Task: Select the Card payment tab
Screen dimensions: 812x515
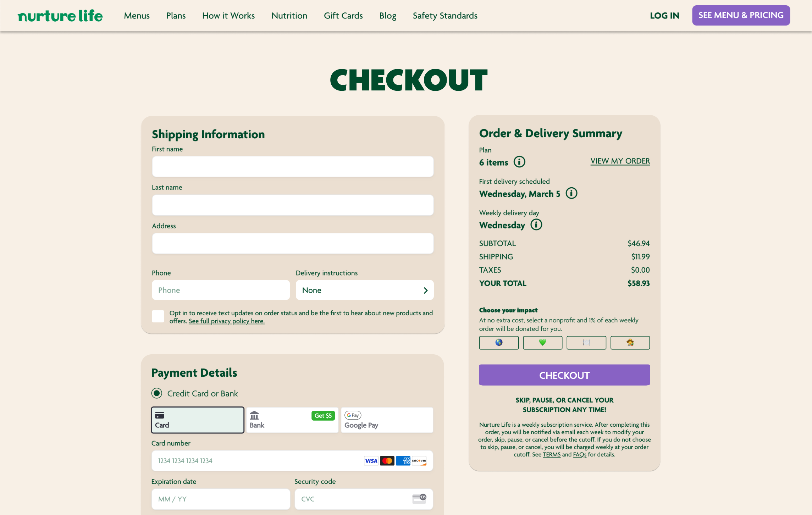Action: (x=198, y=420)
